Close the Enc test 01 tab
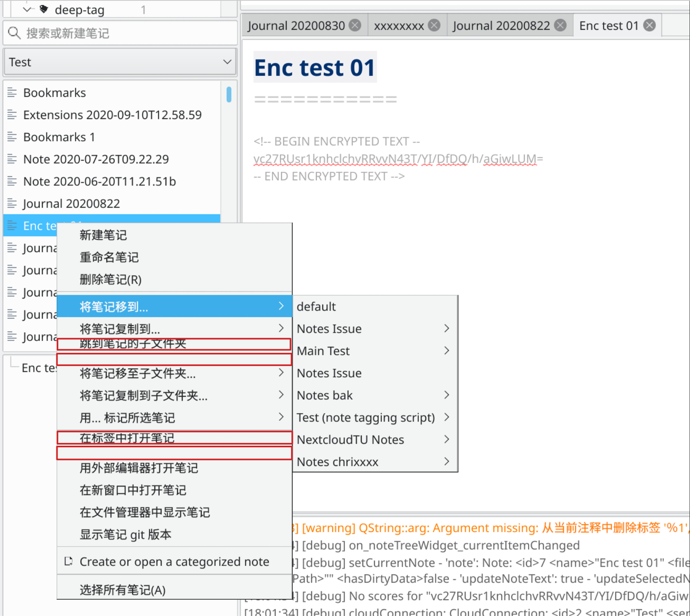Viewport: 690px width, 616px height. tap(650, 25)
